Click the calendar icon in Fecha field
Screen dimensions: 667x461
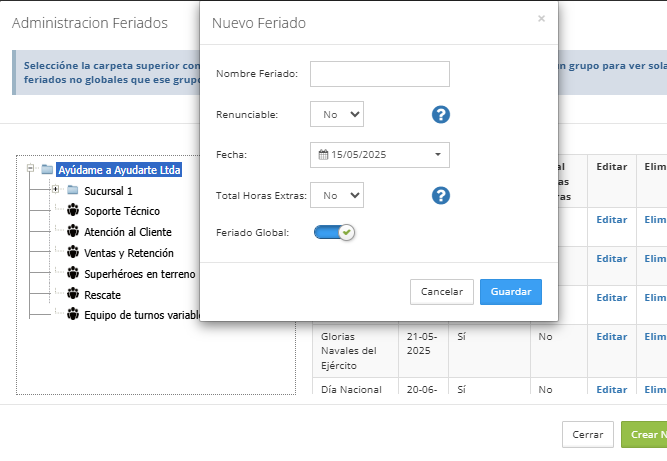pos(323,154)
